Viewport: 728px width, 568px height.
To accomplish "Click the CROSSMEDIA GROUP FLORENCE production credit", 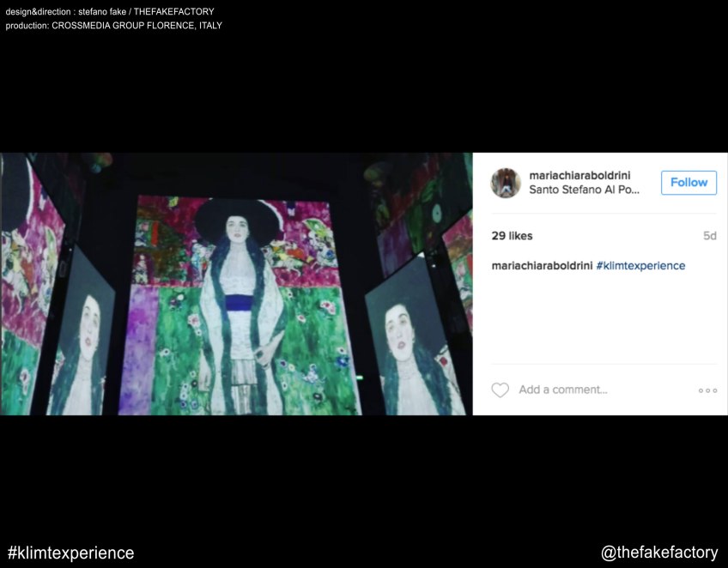I will tap(136, 26).
